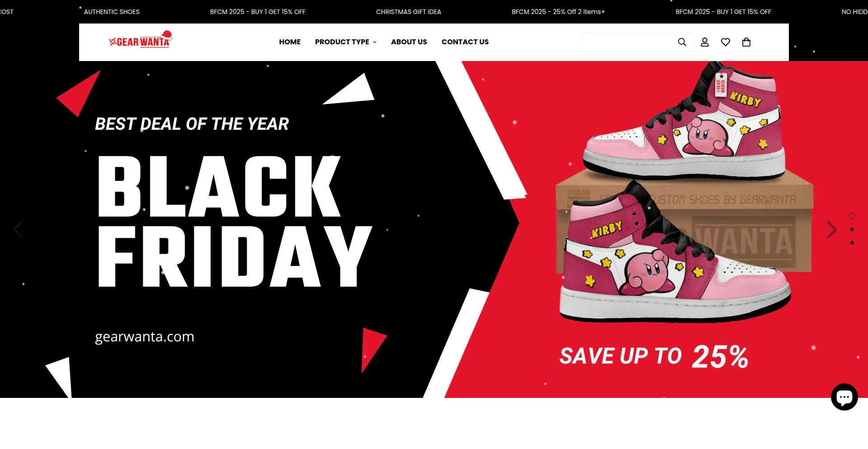The width and height of the screenshot is (868, 449).
Task: Click the chevron beside Product Type
Action: pos(374,42)
